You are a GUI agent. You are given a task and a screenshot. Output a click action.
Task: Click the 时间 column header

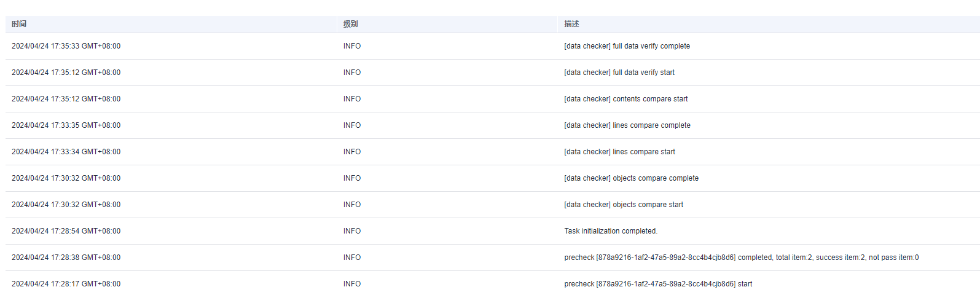click(19, 24)
